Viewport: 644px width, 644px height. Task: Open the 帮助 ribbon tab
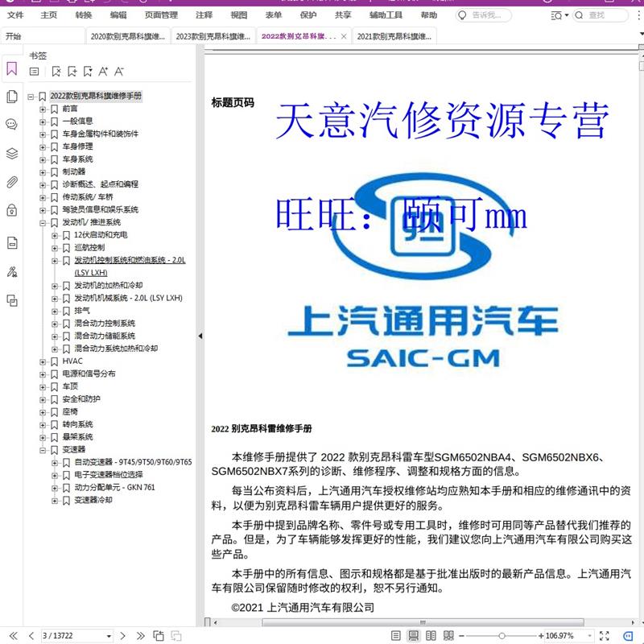[x=429, y=15]
